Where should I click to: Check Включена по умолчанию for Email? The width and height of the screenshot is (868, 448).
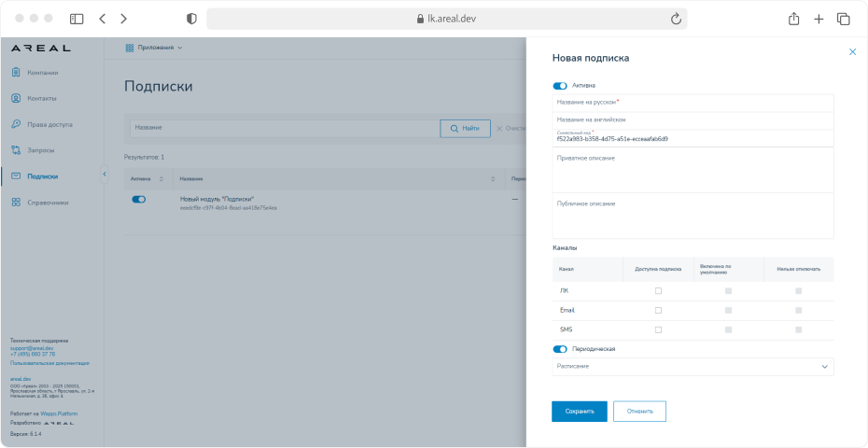click(x=729, y=311)
